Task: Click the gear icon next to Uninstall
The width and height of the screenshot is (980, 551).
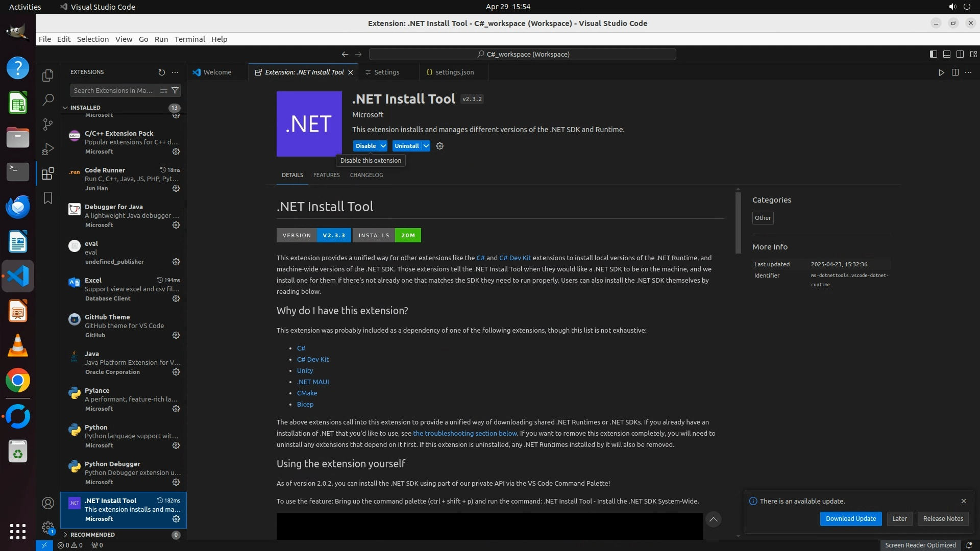Action: [x=440, y=146]
